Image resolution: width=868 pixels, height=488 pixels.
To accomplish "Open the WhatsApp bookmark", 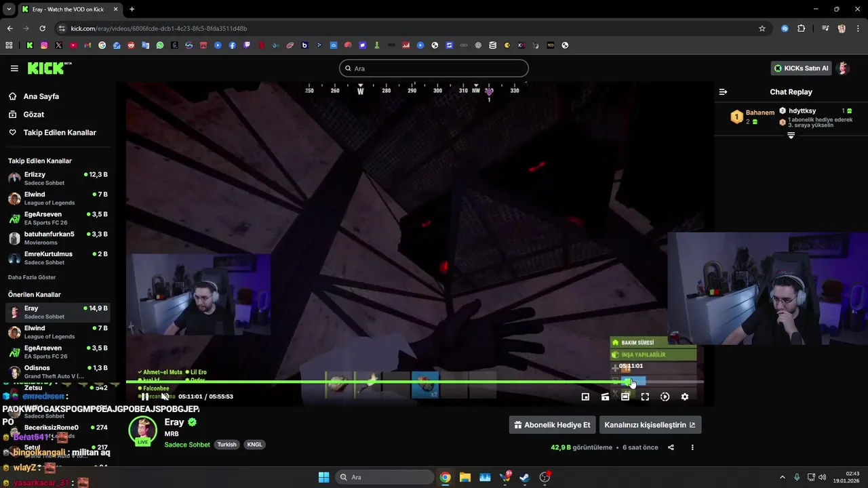I will (x=160, y=45).
